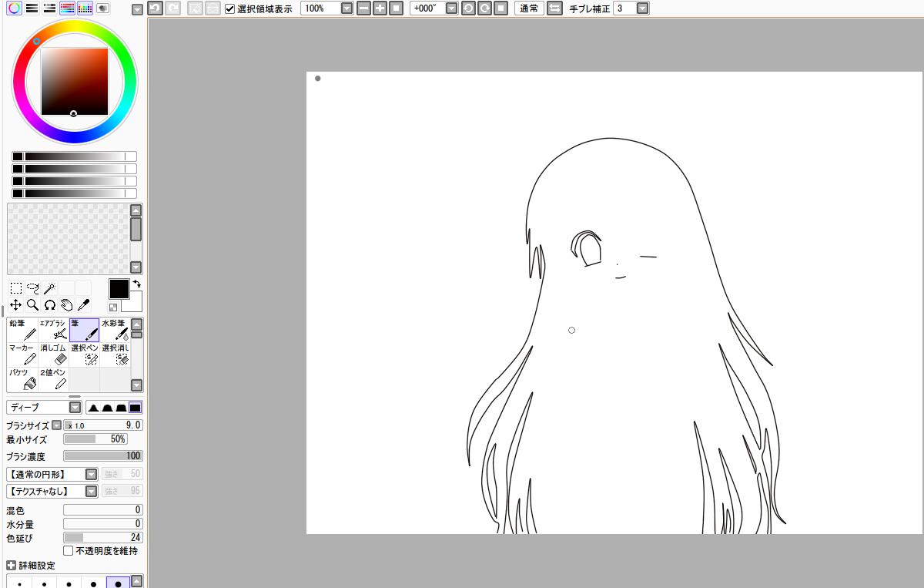Screen dimensions: 924x588
Task: Enable 不透明度を維持 checkbox
Action: 69,551
